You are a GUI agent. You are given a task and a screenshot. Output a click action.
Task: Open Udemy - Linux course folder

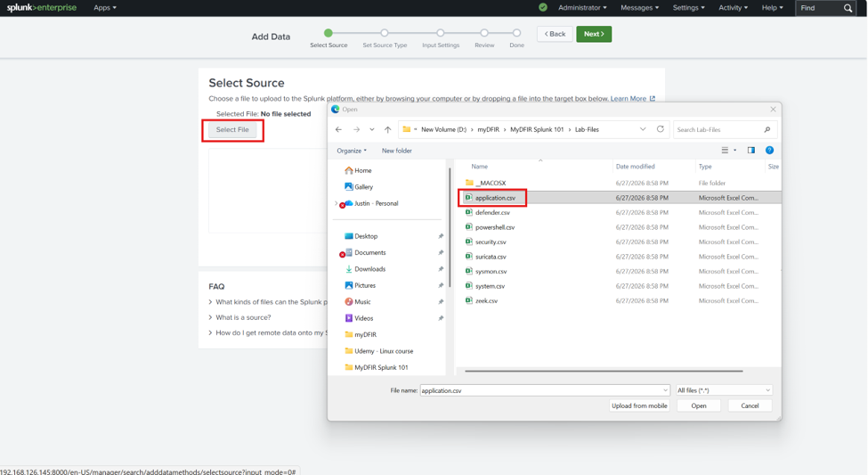378,351
